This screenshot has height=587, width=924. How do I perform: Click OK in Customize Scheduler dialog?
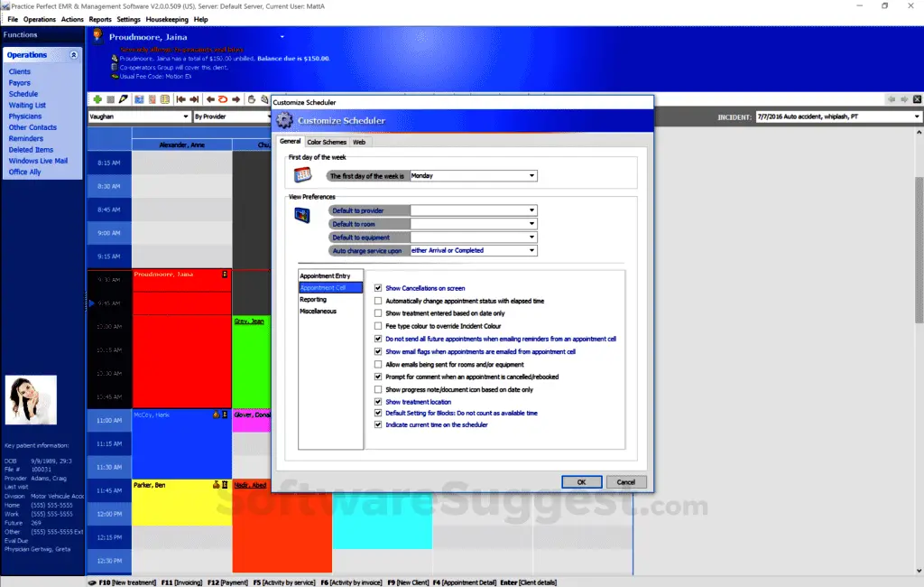tap(582, 482)
